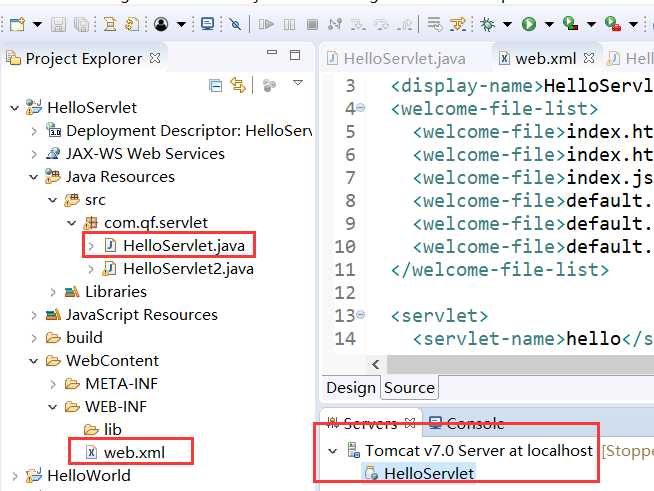
Task: Select Tomcat v7.0 Server at localhost
Action: tap(479, 451)
